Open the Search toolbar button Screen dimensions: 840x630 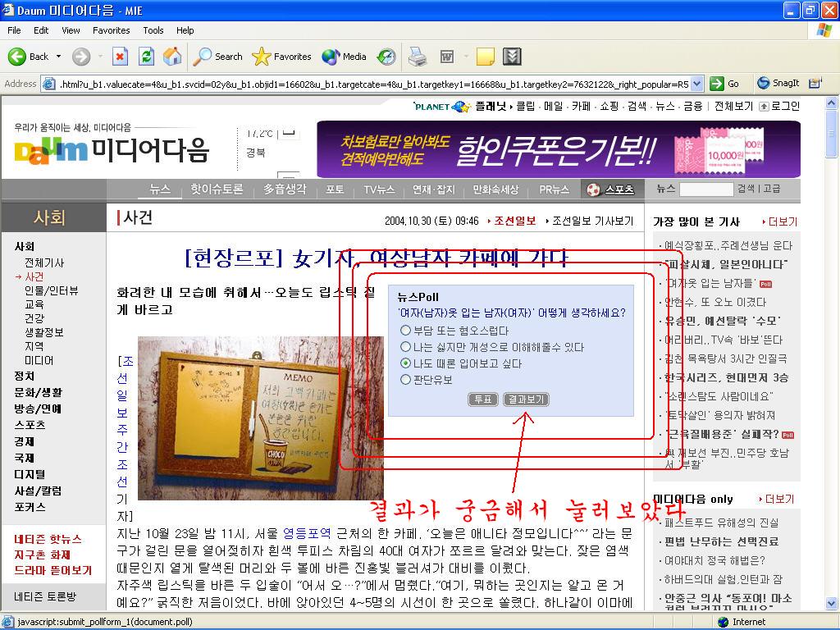(217, 57)
